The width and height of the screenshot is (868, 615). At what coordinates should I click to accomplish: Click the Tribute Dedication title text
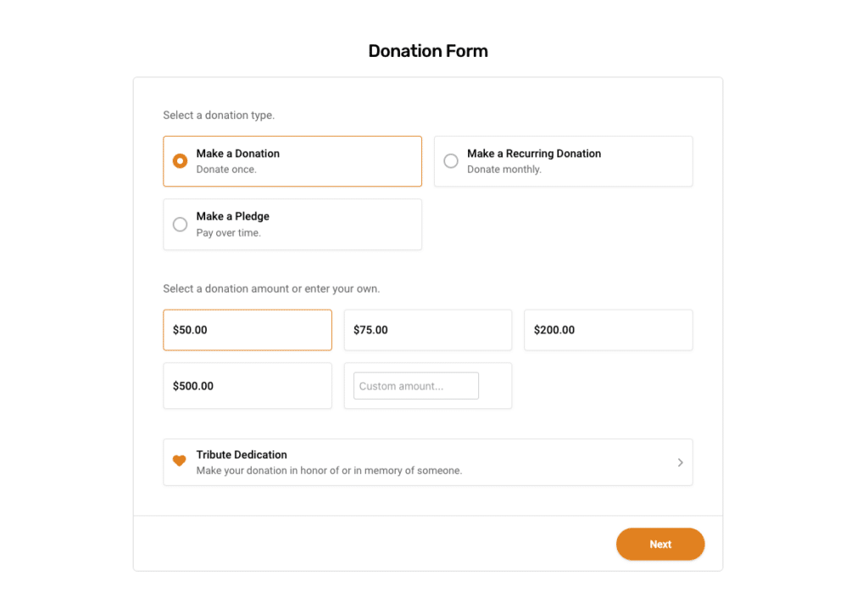click(242, 455)
